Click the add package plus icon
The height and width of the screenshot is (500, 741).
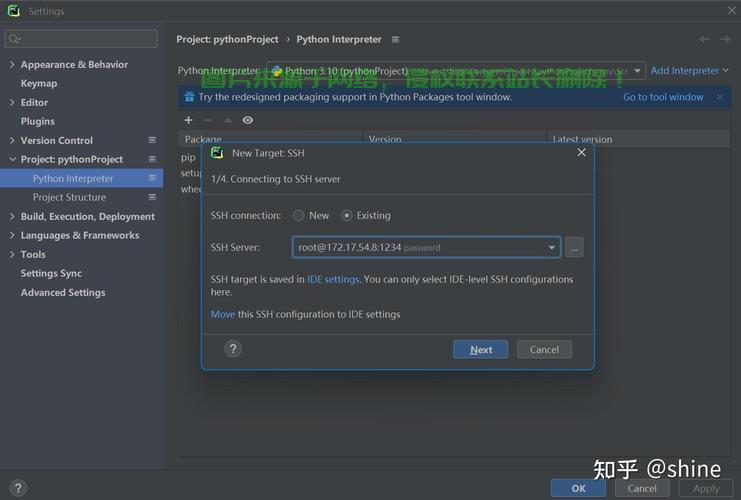tap(189, 120)
